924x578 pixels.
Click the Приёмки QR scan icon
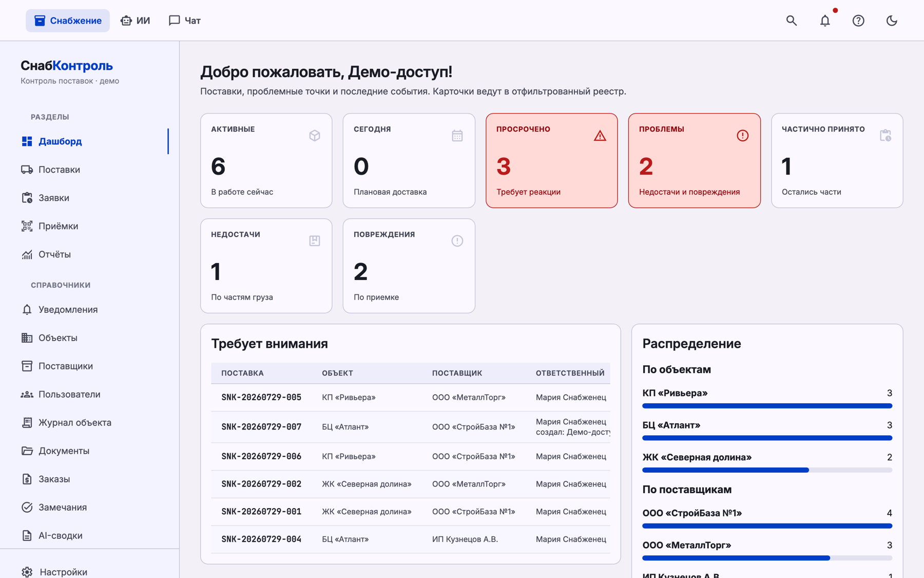(27, 226)
